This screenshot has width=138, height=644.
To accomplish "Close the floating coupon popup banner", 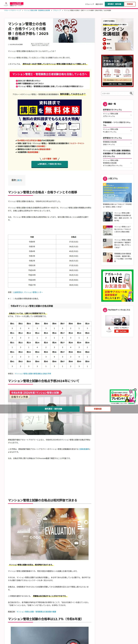I will pyautogui.click(x=135, y=390).
